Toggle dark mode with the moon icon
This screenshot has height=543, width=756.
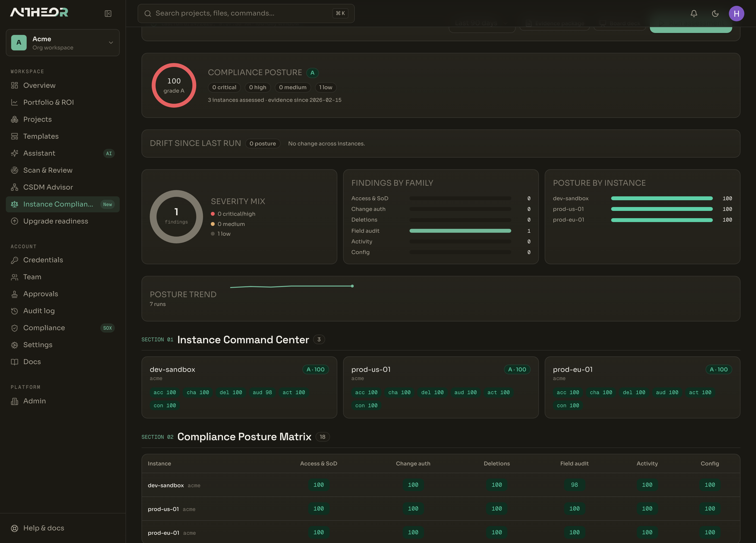tap(715, 13)
